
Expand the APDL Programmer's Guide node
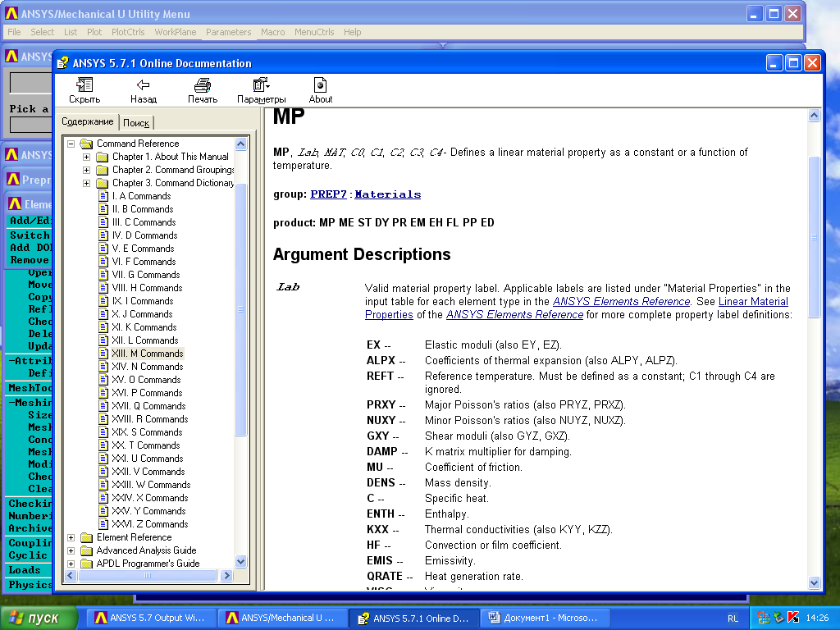pos(71,564)
